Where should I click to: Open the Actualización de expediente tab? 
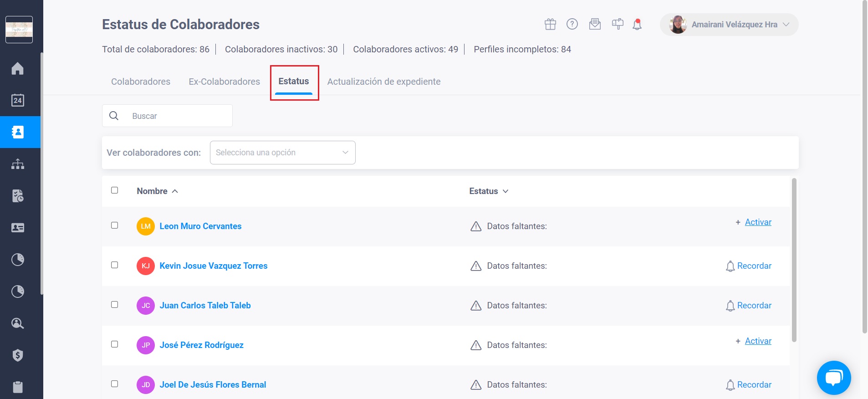384,82
